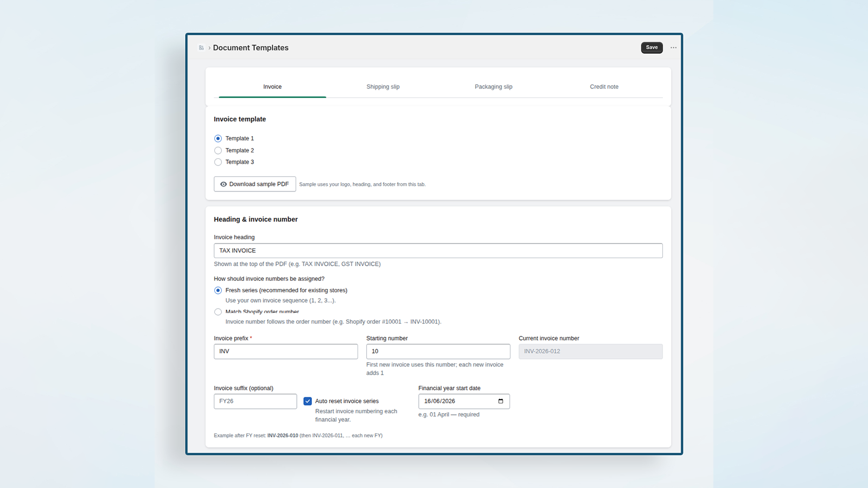The image size is (868, 488).
Task: Select the Template 3 radio button
Action: coord(218,162)
